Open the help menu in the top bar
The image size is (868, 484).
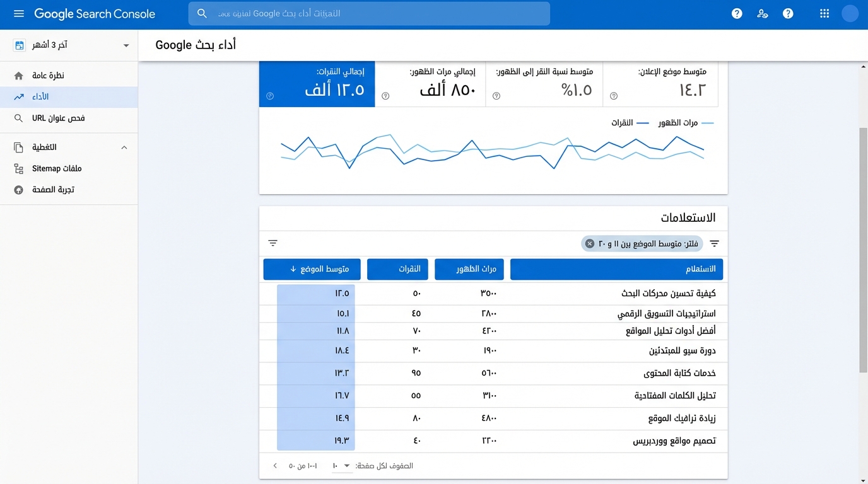pos(736,13)
